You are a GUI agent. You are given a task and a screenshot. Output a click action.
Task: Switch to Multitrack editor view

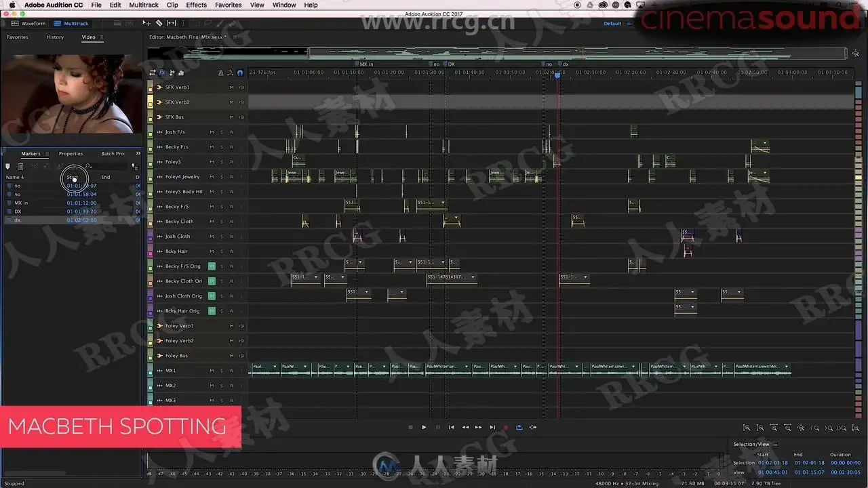[x=72, y=23]
